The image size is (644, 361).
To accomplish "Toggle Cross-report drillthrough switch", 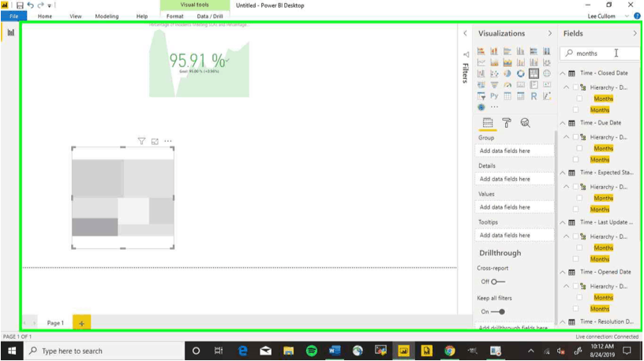I will point(498,282).
